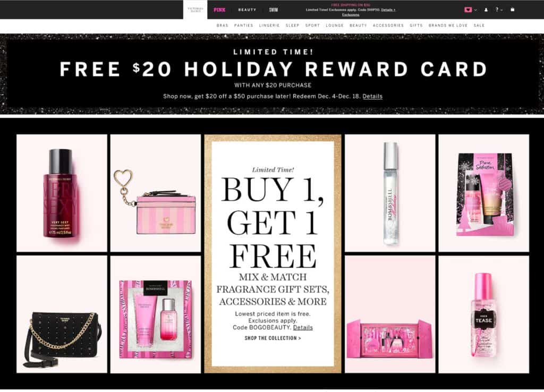
Task: Select the pink striped card case thumbnail
Action: pos(156,193)
